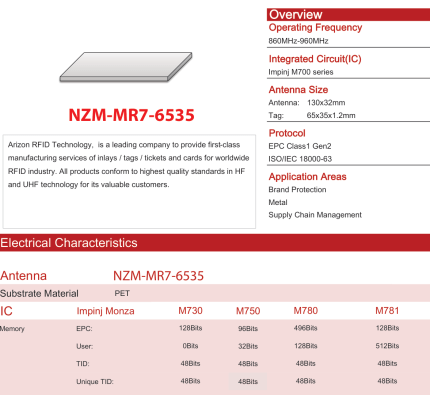The width and height of the screenshot is (430, 395).
Task: Select the M750 EPC 96Bits cell
Action: pos(248,329)
